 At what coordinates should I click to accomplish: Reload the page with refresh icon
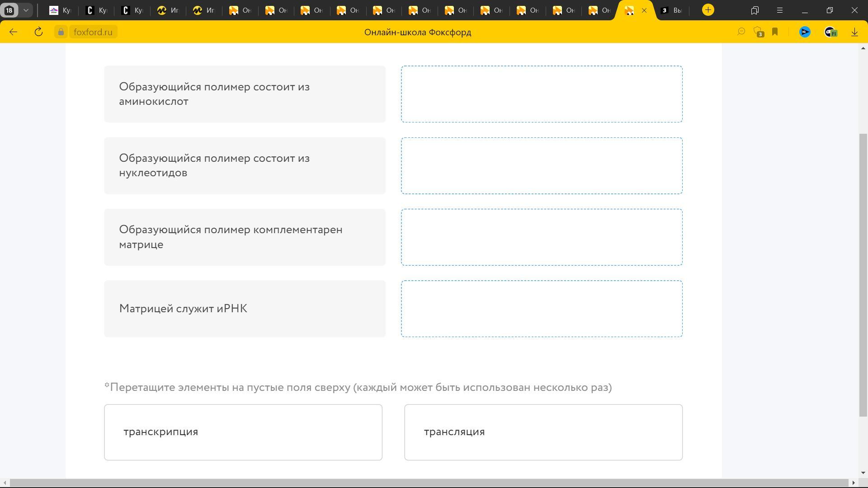[38, 32]
